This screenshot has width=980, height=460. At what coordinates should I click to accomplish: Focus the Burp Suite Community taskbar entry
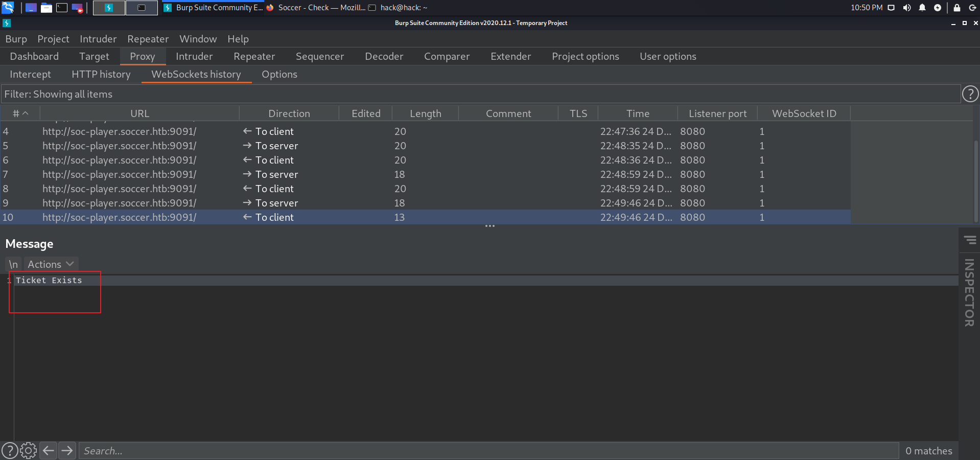point(213,8)
